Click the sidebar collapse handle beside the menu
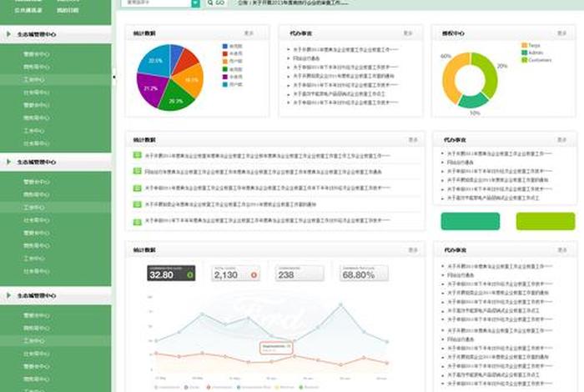 [x=114, y=77]
